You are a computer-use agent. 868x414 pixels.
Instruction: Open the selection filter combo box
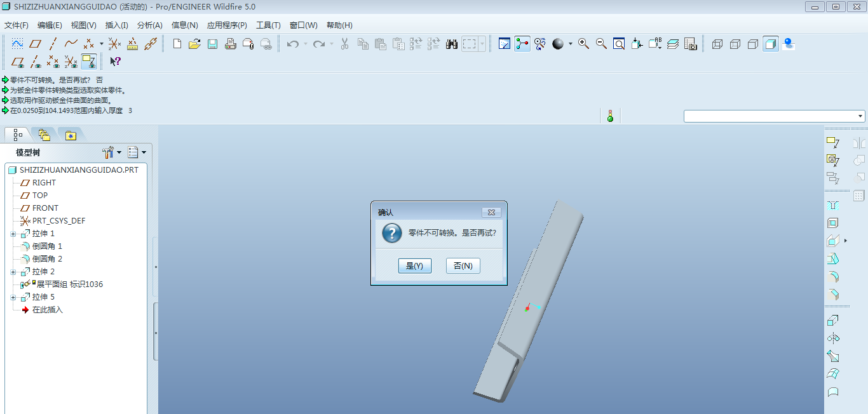(x=775, y=116)
